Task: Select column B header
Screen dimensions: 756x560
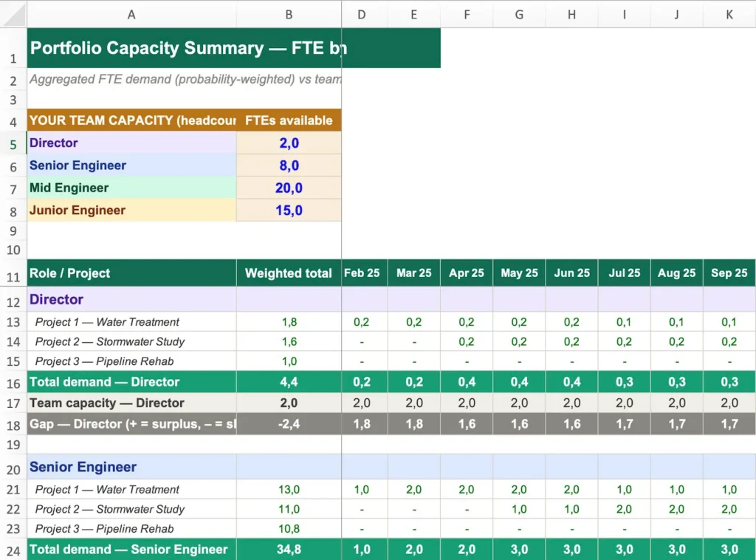Action: pos(289,14)
